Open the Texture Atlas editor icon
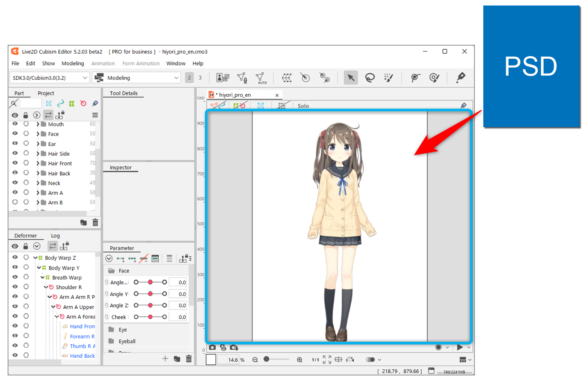 click(x=222, y=78)
